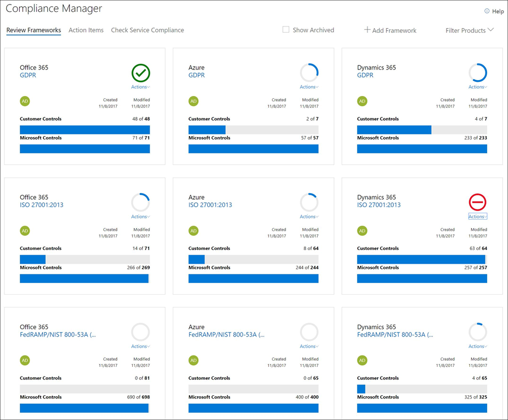Open the Check Service Compliance tab
This screenshot has width=508, height=420.
tap(147, 30)
